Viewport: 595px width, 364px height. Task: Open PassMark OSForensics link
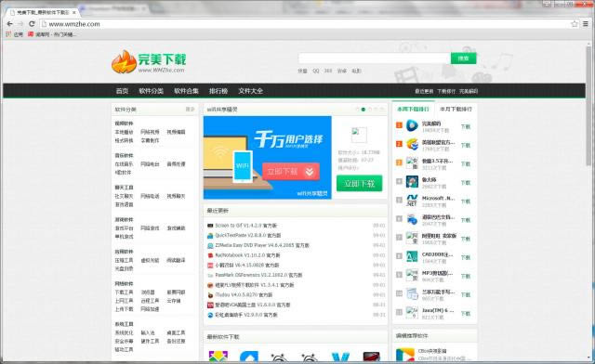point(258,275)
